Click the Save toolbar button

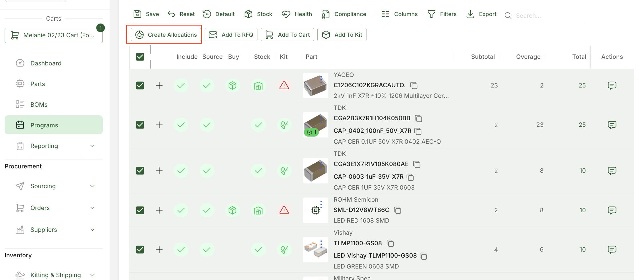[x=146, y=14]
